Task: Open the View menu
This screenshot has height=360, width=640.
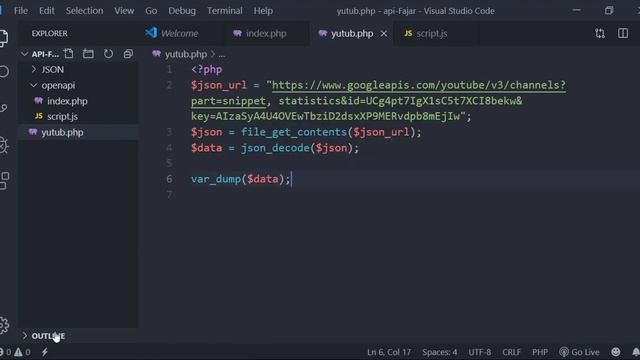Action: (124, 11)
